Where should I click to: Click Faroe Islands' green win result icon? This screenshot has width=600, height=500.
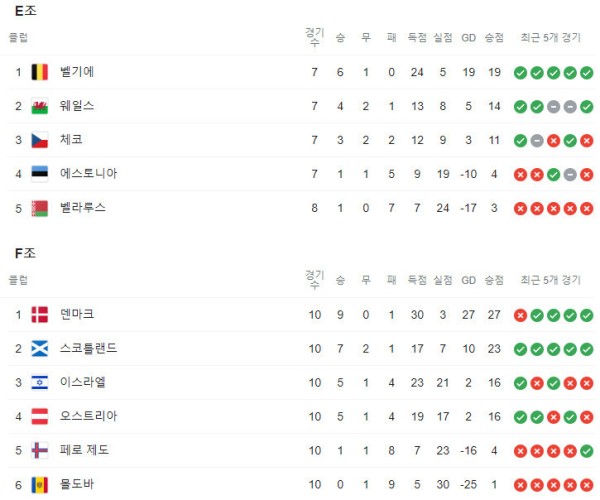[x=587, y=451]
